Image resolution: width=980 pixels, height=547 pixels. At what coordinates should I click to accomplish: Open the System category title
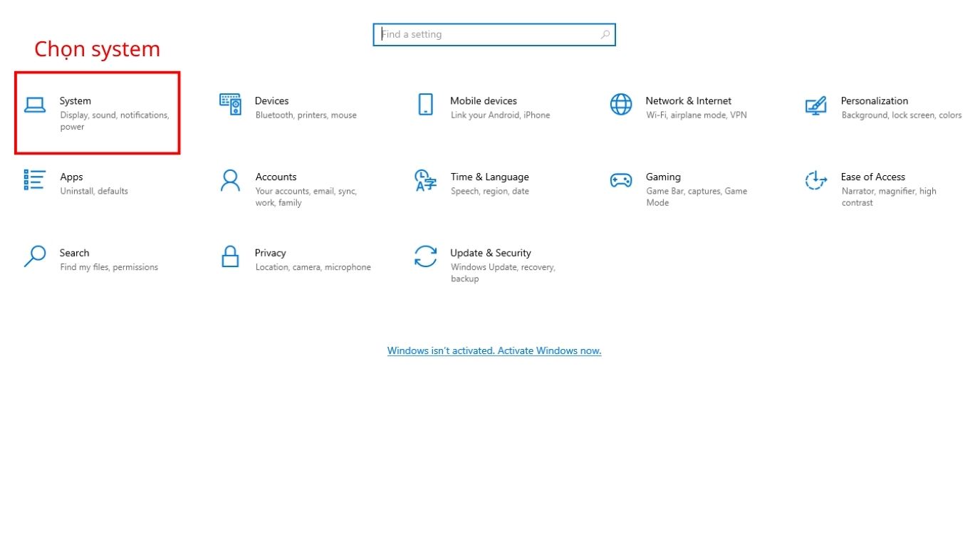[x=75, y=100]
